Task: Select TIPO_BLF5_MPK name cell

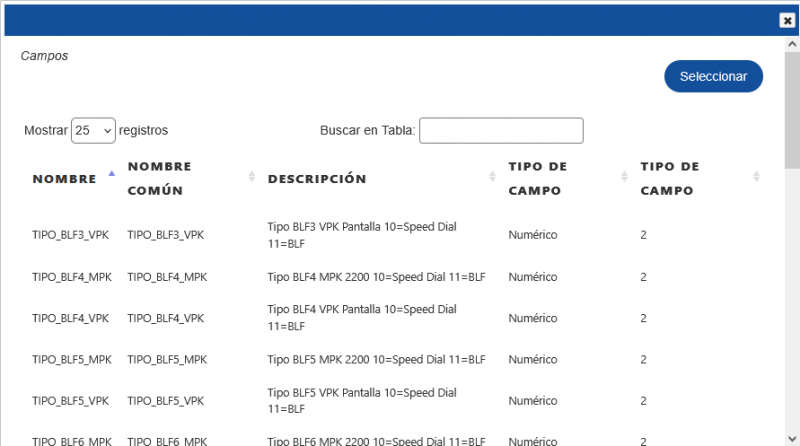Action: (x=72, y=360)
